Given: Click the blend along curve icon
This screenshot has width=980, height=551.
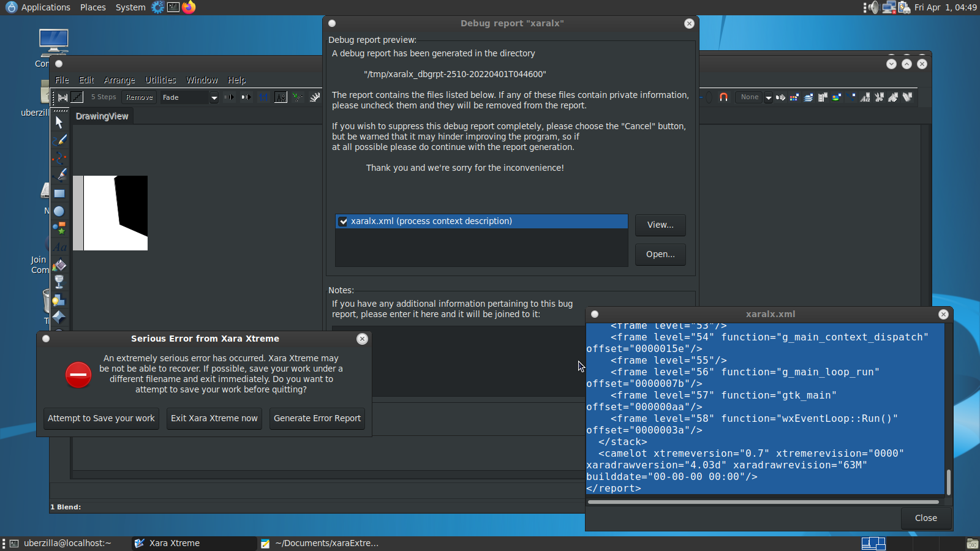Looking at the screenshot, I should pos(298,97).
